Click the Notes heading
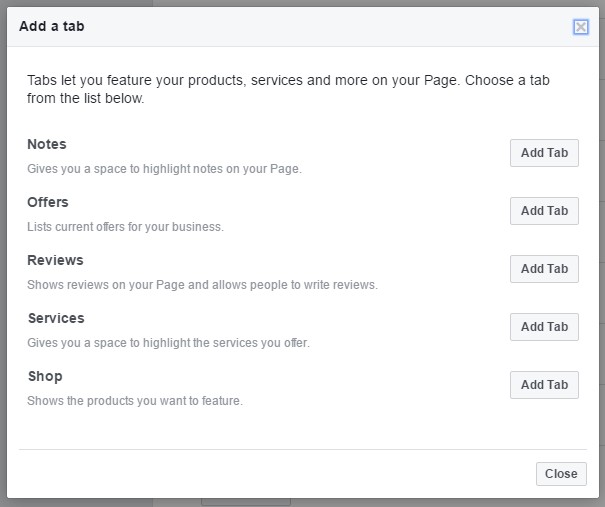The image size is (605, 507). (47, 145)
